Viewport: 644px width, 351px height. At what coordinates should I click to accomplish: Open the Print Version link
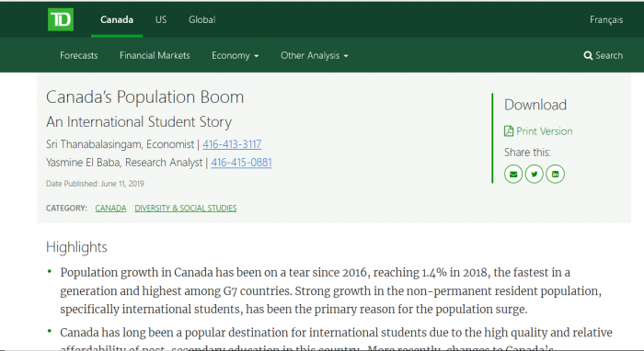pyautogui.click(x=545, y=131)
